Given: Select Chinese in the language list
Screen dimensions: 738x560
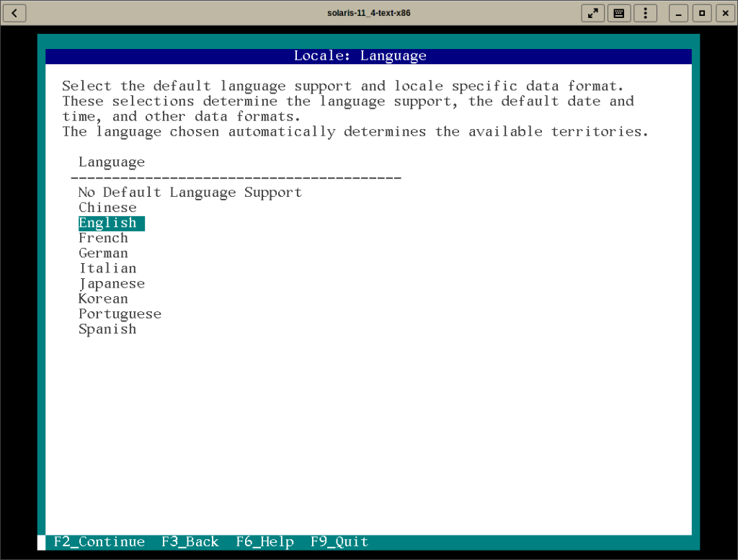Looking at the screenshot, I should pos(107,208).
